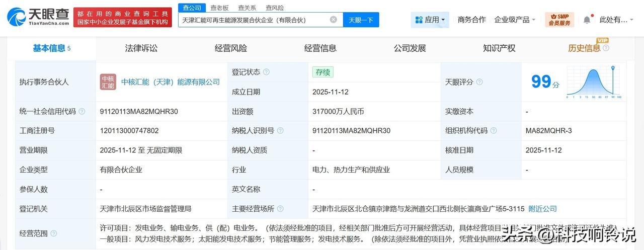Click the business term 2025-11-12 至 无固定期限
The height and width of the screenshot is (250, 644).
(x=141, y=150)
